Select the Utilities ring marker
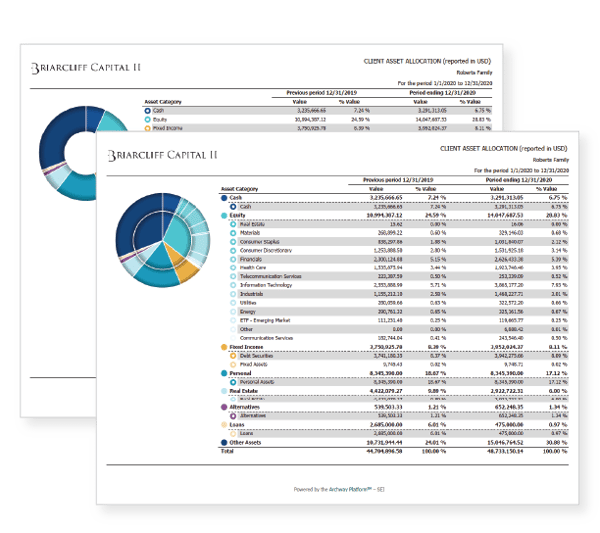Image resolution: width=600 pixels, height=533 pixels. [x=233, y=303]
